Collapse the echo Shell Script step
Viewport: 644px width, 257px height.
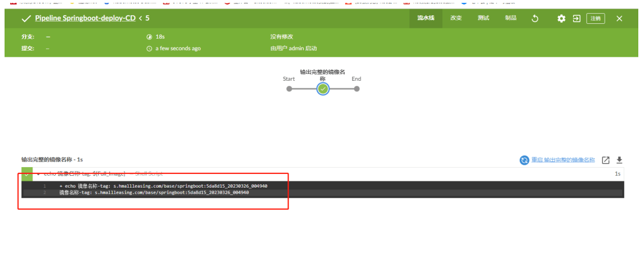pos(39,174)
